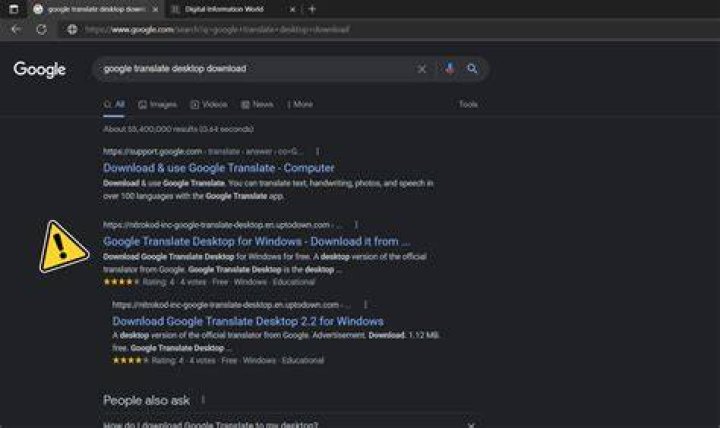Image resolution: width=720 pixels, height=428 pixels.
Task: Open the More search categories menu
Action: pyautogui.click(x=300, y=105)
